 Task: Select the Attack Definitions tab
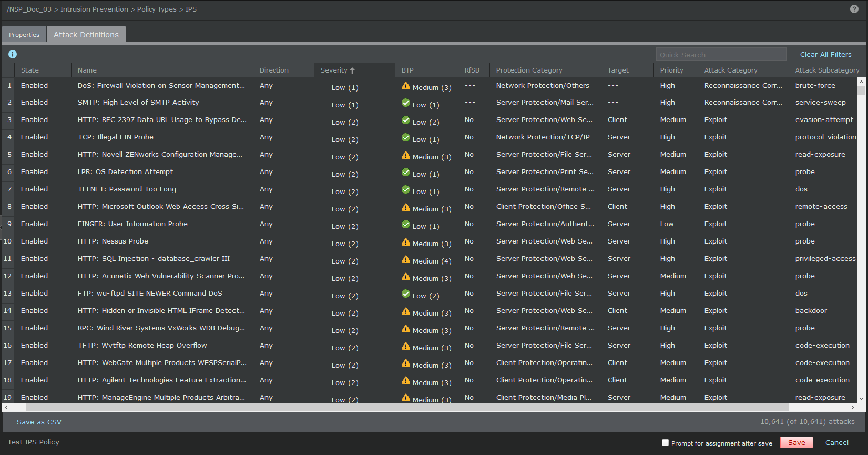coord(86,35)
